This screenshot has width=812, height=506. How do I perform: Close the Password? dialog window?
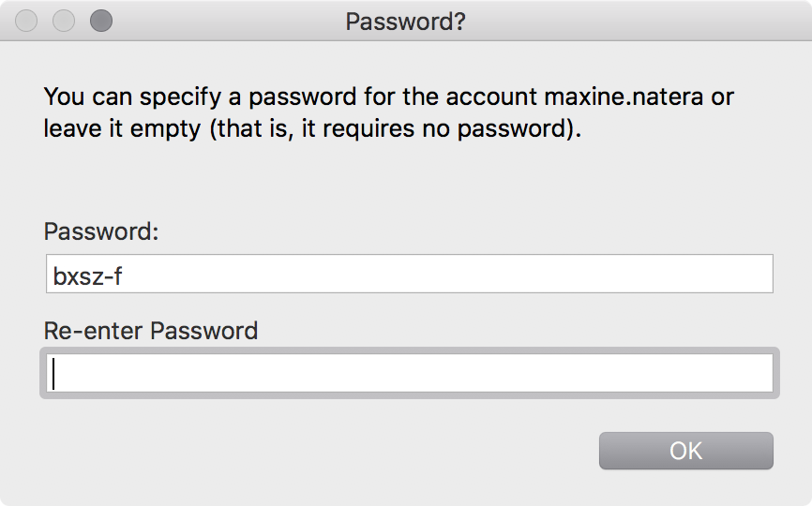(x=28, y=21)
